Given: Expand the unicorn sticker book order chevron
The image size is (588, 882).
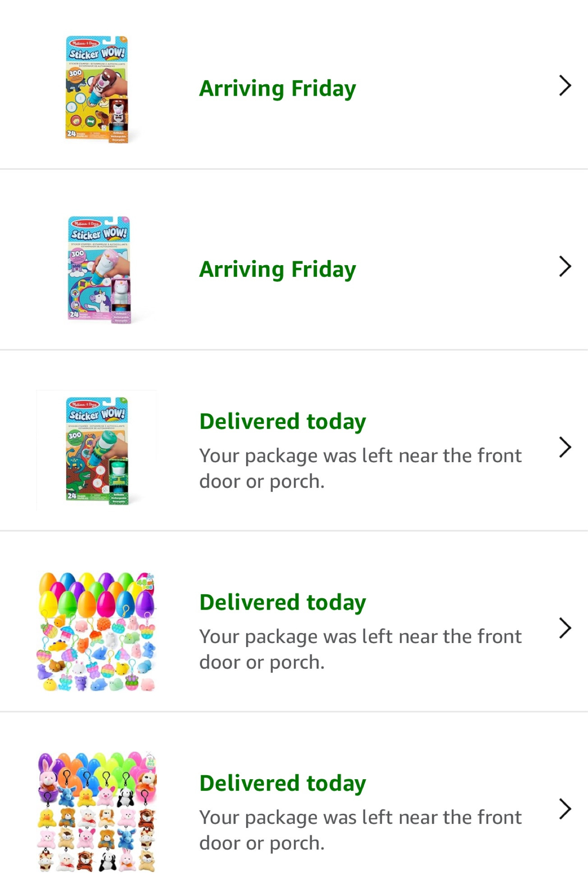Looking at the screenshot, I should tap(565, 266).
